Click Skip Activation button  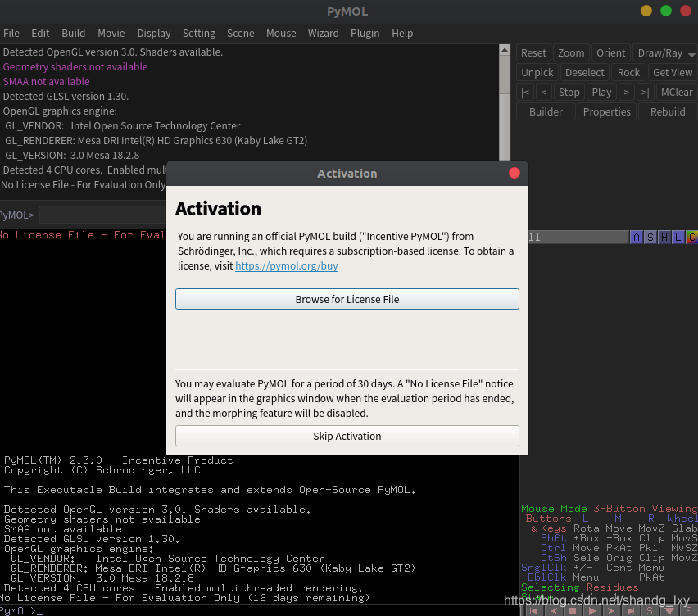(347, 436)
